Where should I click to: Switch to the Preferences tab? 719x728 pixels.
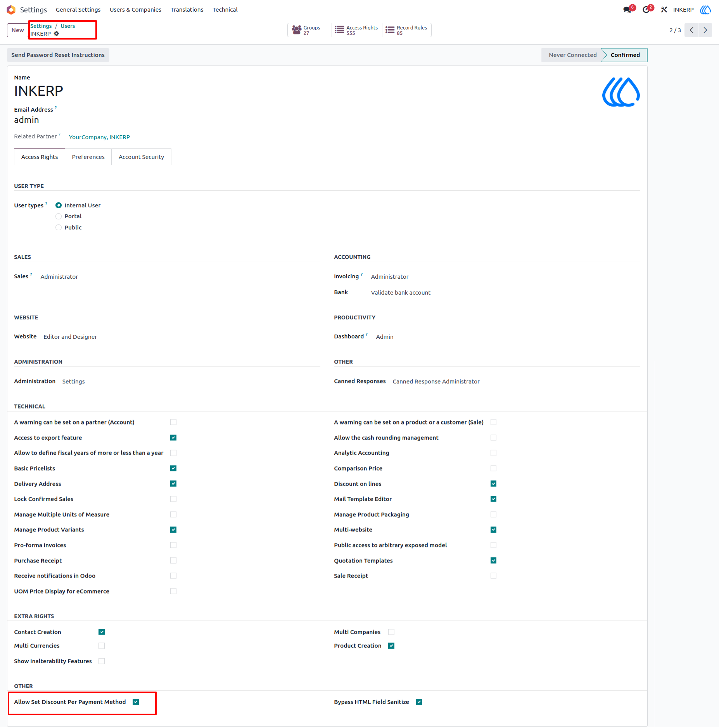coord(88,157)
